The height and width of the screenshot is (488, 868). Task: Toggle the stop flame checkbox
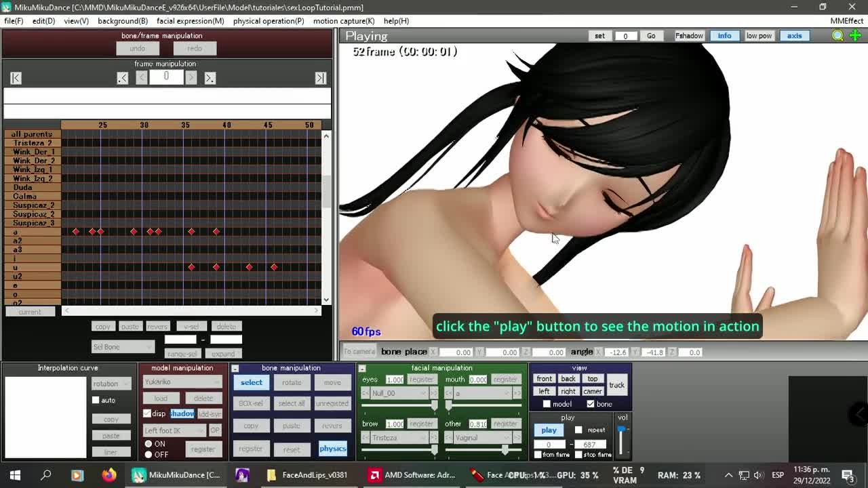pos(578,455)
